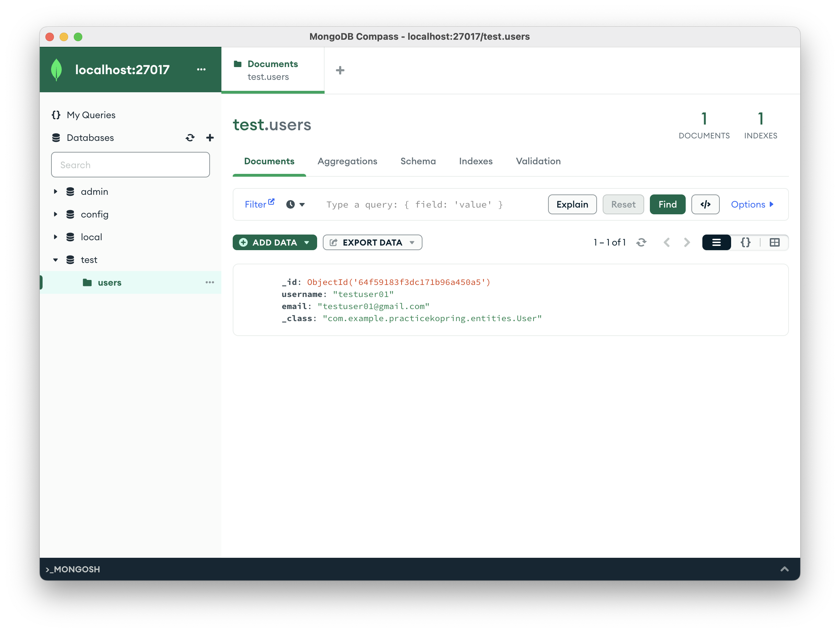Open connection options ellipsis next to localhost:27017

201,70
